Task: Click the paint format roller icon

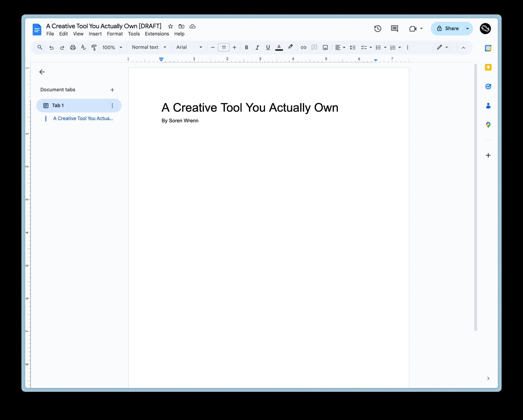Action: pos(94,47)
